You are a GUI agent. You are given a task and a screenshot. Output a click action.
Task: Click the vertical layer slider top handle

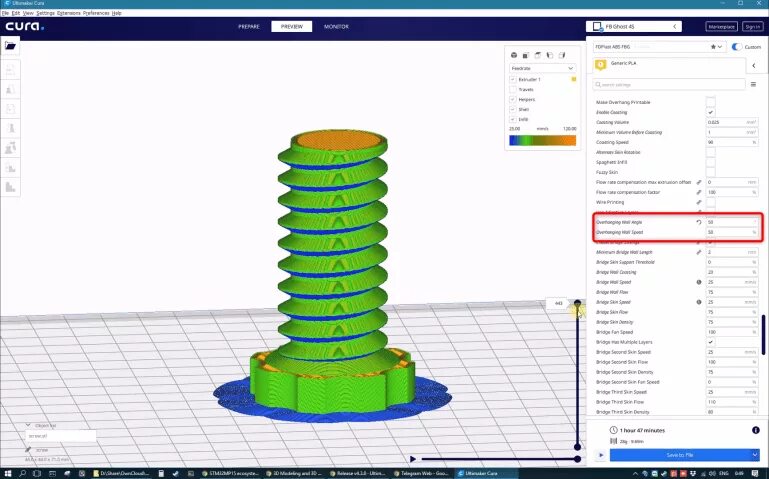tap(577, 303)
